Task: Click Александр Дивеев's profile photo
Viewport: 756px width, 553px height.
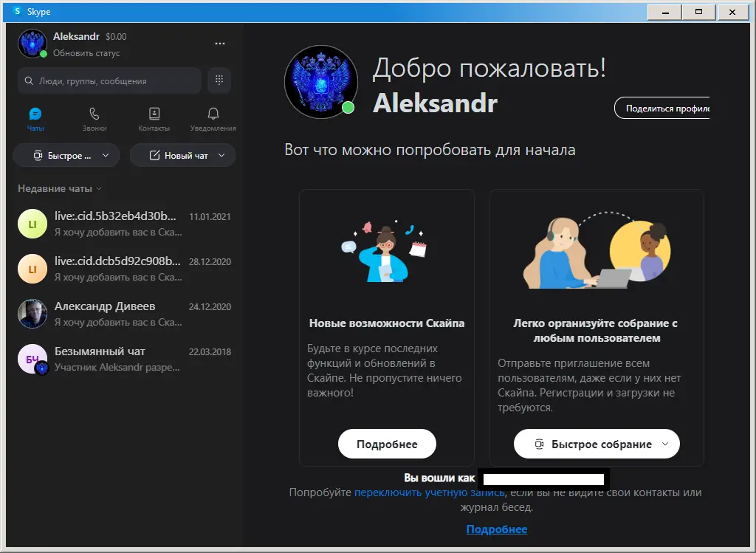Action: pos(32,313)
